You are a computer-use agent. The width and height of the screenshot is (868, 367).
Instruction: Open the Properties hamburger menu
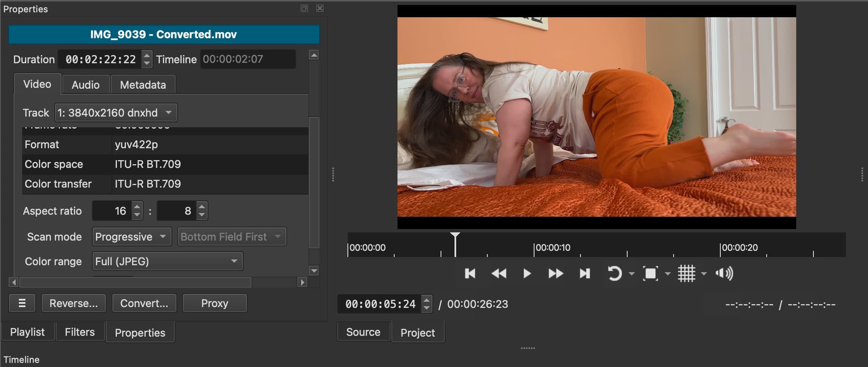tap(22, 303)
